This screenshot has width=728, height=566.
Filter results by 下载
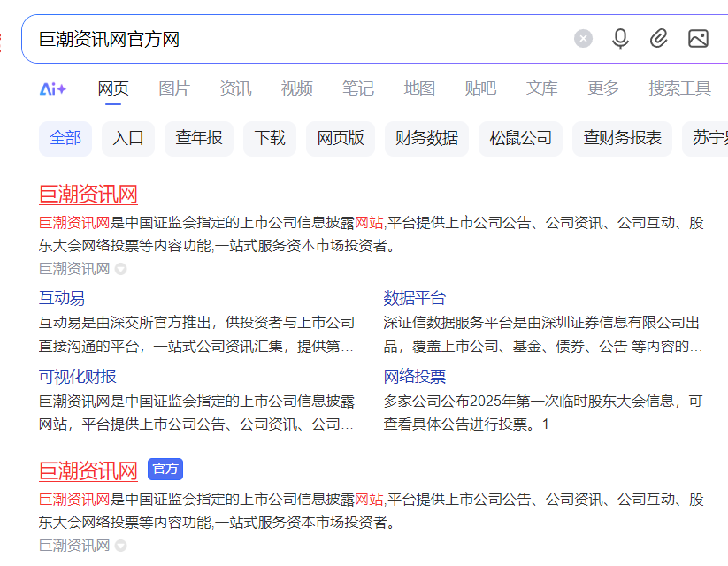point(270,138)
